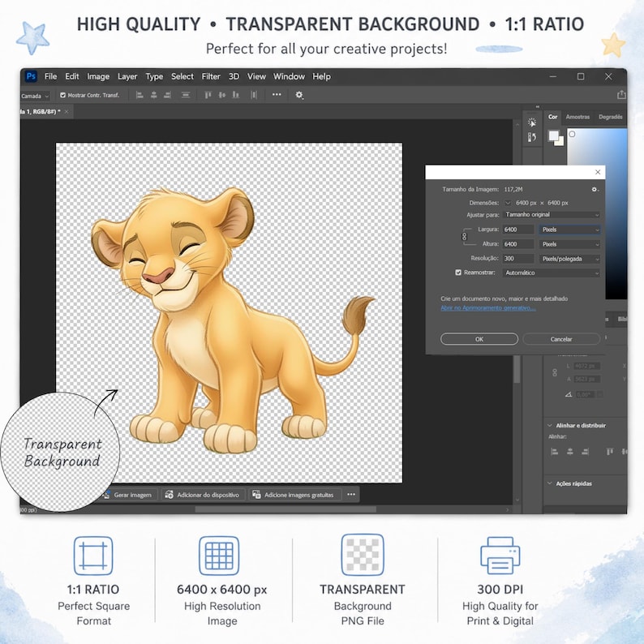Open the Pixels/polegada resolution unit dropdown
644x644 pixels.
tap(569, 259)
